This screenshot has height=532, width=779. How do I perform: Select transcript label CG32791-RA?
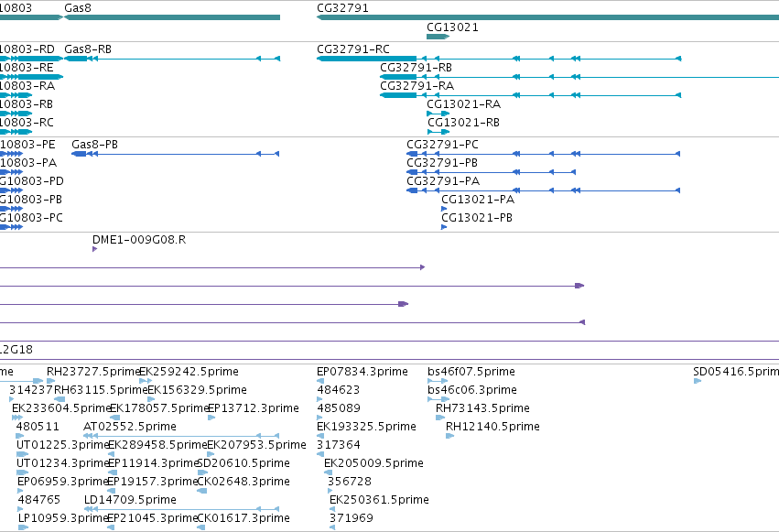(417, 86)
